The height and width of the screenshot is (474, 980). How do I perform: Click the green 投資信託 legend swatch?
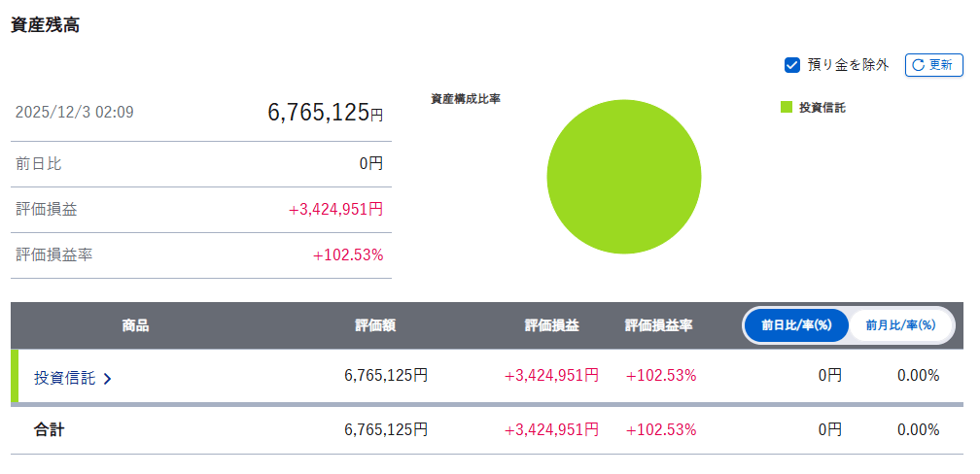(787, 108)
